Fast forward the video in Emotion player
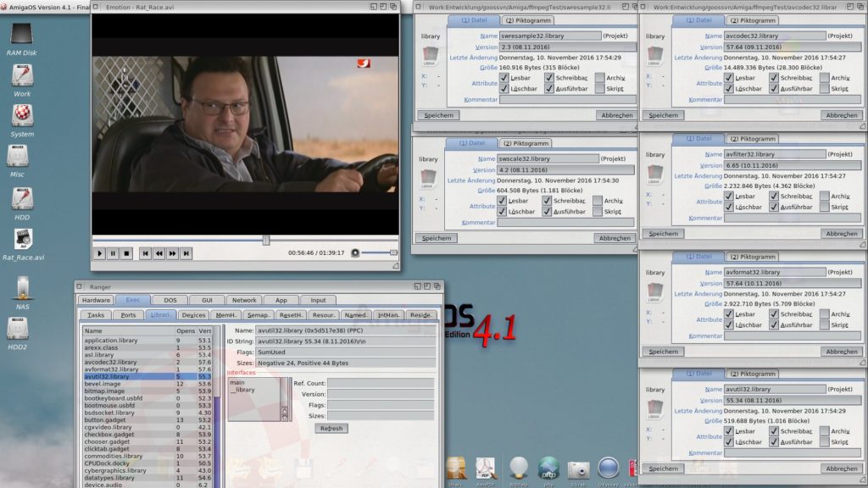This screenshot has height=488, width=868. 172,253
